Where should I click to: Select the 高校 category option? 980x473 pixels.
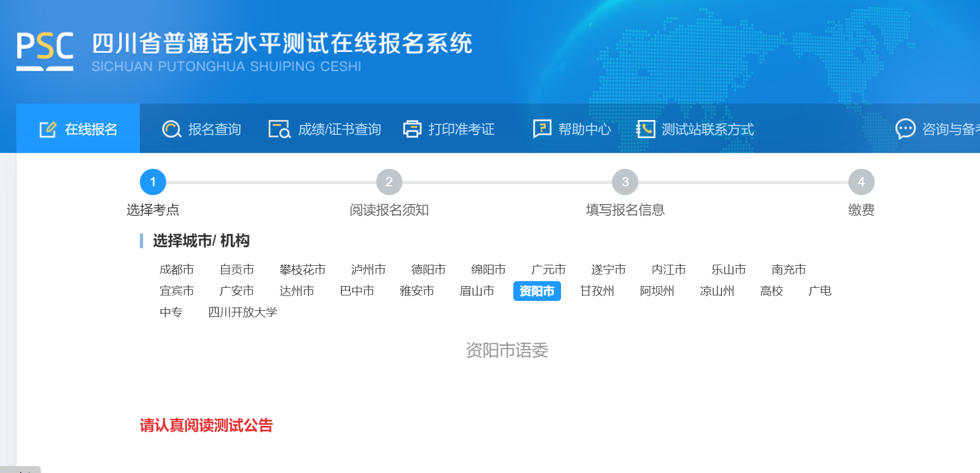click(x=771, y=291)
